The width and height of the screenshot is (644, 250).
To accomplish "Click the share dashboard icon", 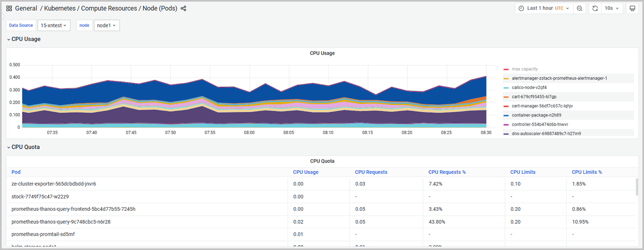I will (x=184, y=9).
